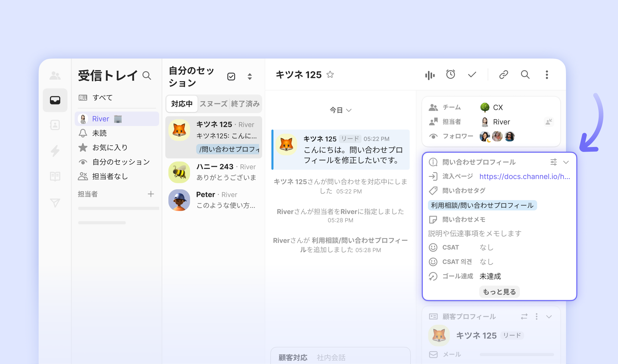Copy chat link with chain icon
The image size is (618, 364).
(x=503, y=75)
